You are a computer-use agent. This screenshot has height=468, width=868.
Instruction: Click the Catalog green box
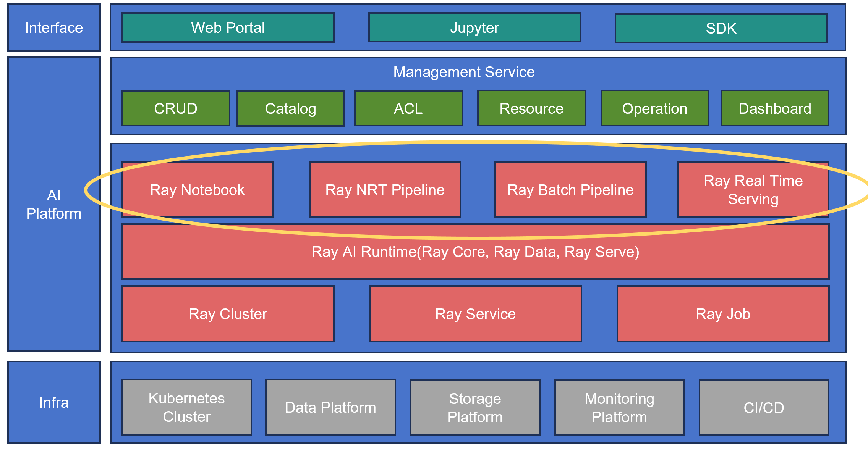(x=290, y=109)
